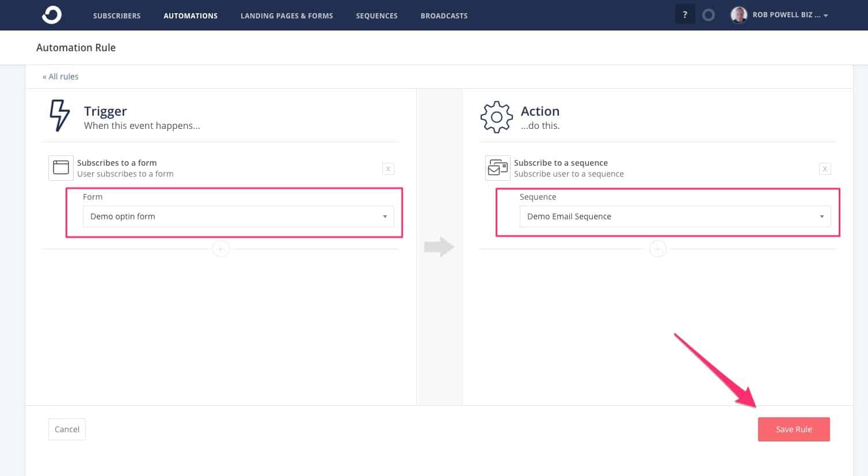Click the Action gear icon

point(496,117)
